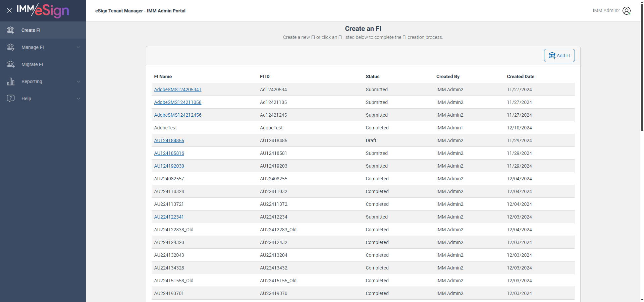644x302 pixels.
Task: Select the AU224151558_Old name cell
Action: pyautogui.click(x=174, y=281)
